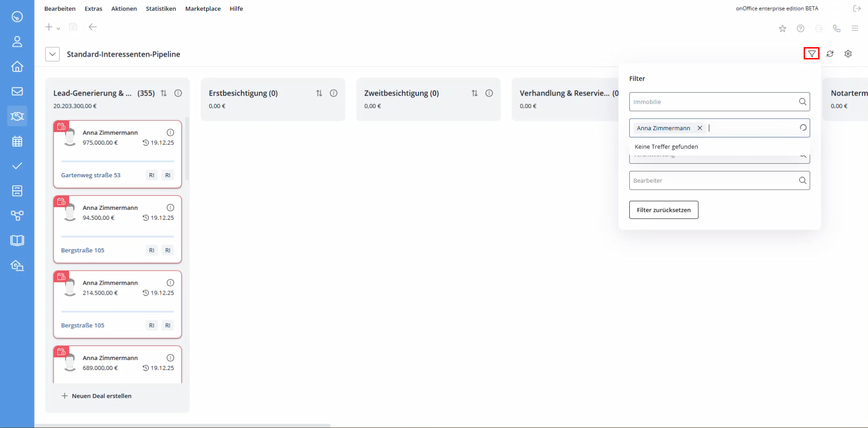868x428 pixels.
Task: Open the Statistiken menu
Action: (x=161, y=9)
